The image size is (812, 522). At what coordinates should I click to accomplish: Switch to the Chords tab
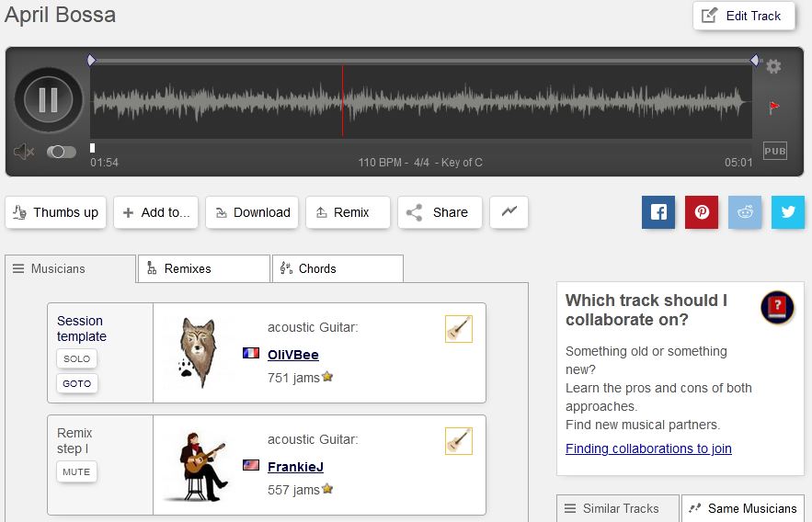click(337, 268)
